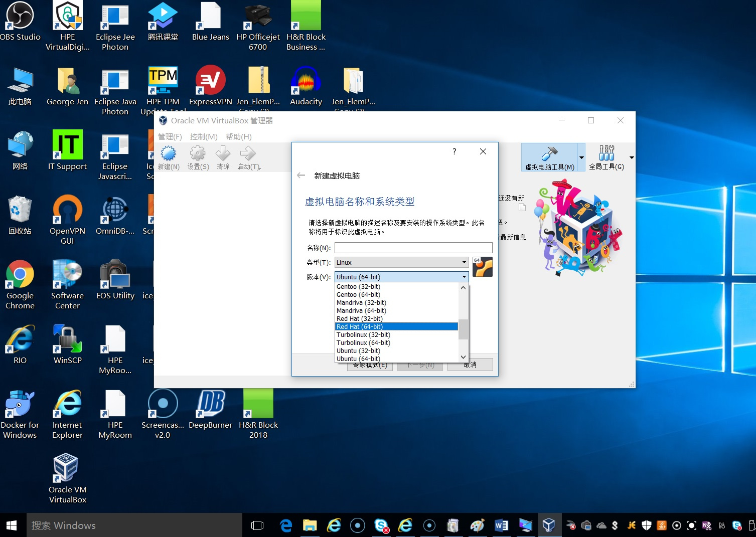Open HP Officejet 6700 desktop icon
756x537 pixels.
click(258, 27)
